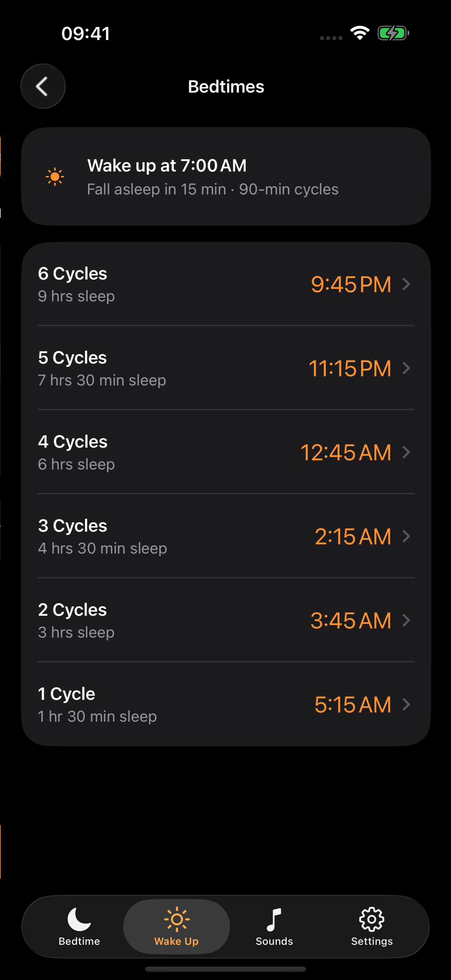The height and width of the screenshot is (980, 451).
Task: Tap the Wake Up sun tab icon
Action: click(176, 919)
